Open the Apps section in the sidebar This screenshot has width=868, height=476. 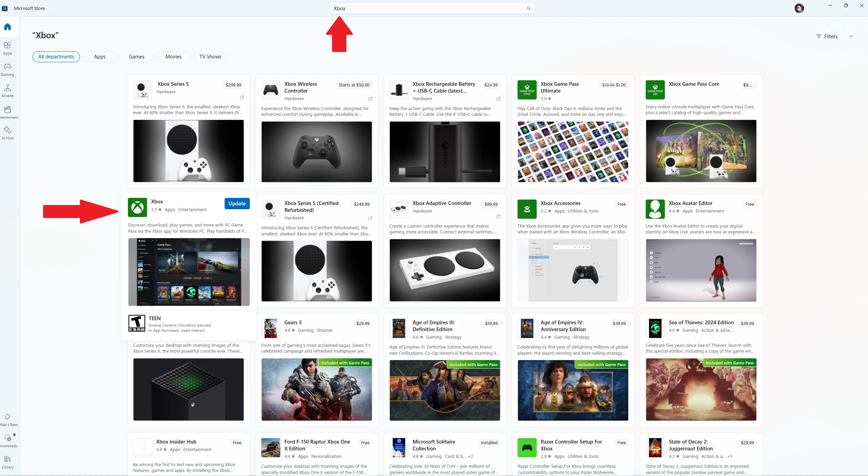pyautogui.click(x=8, y=48)
